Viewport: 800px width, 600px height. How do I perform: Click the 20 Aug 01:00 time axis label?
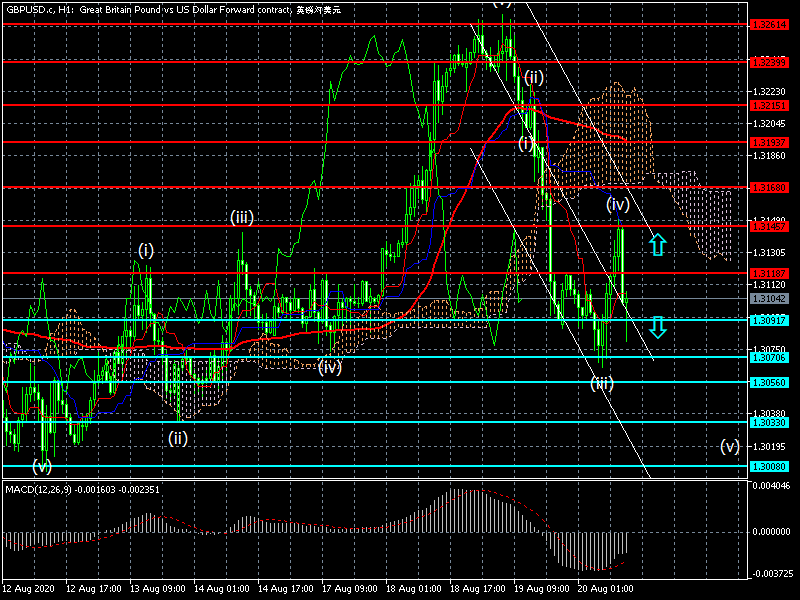(604, 590)
